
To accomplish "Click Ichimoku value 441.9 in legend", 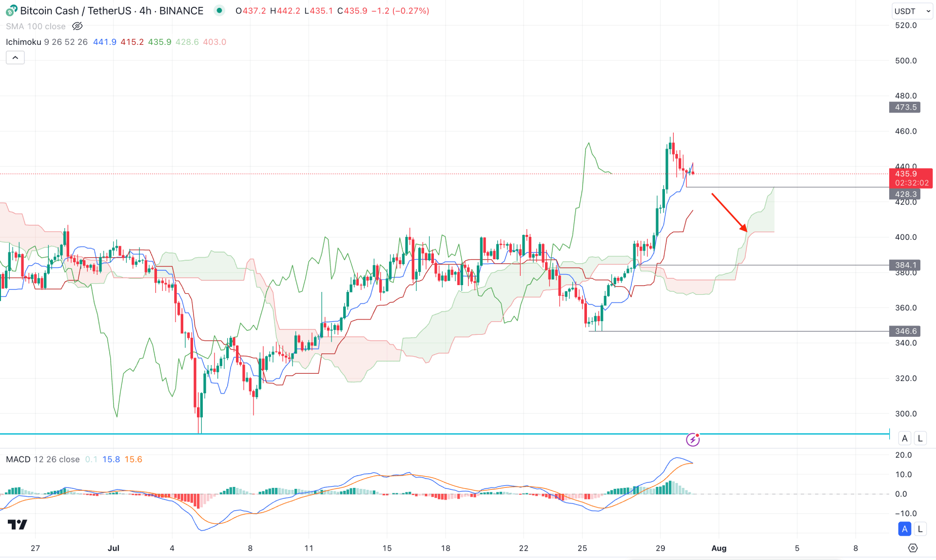I will 105,42.
